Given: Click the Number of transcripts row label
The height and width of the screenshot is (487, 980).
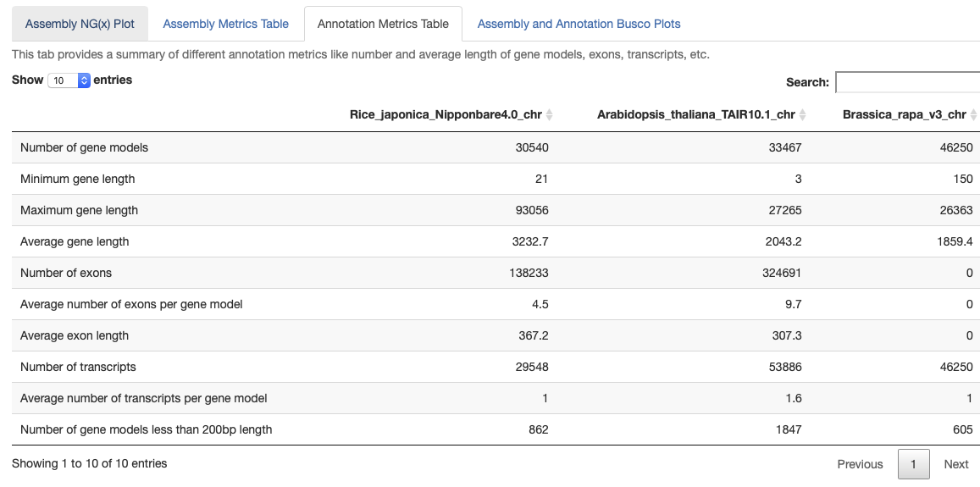Looking at the screenshot, I should click(78, 367).
